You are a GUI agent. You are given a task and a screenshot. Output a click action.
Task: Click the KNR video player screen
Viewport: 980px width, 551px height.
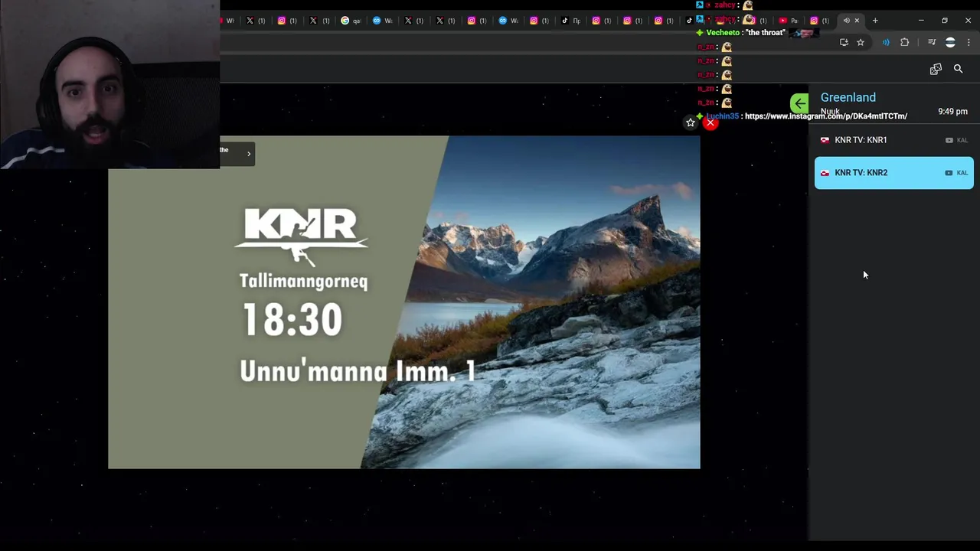403,302
